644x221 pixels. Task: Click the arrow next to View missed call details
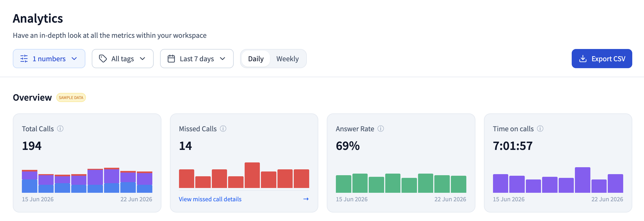click(x=306, y=199)
